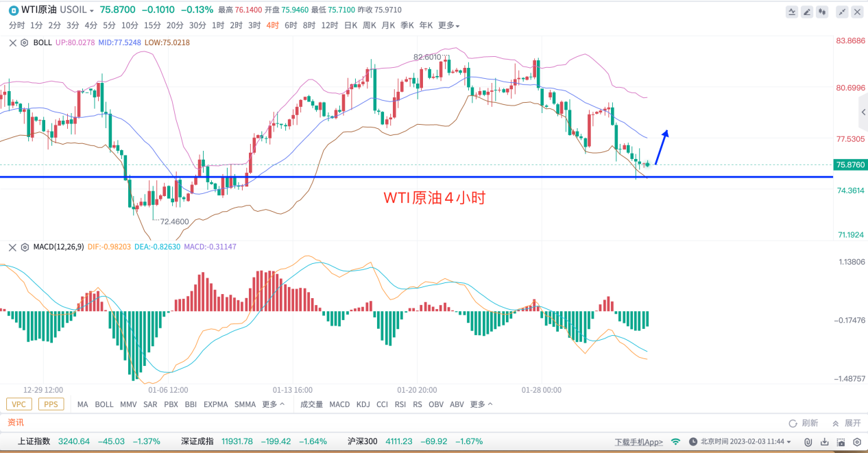Show the 成交量 volume indicator
This screenshot has height=453, width=868.
tap(312, 404)
